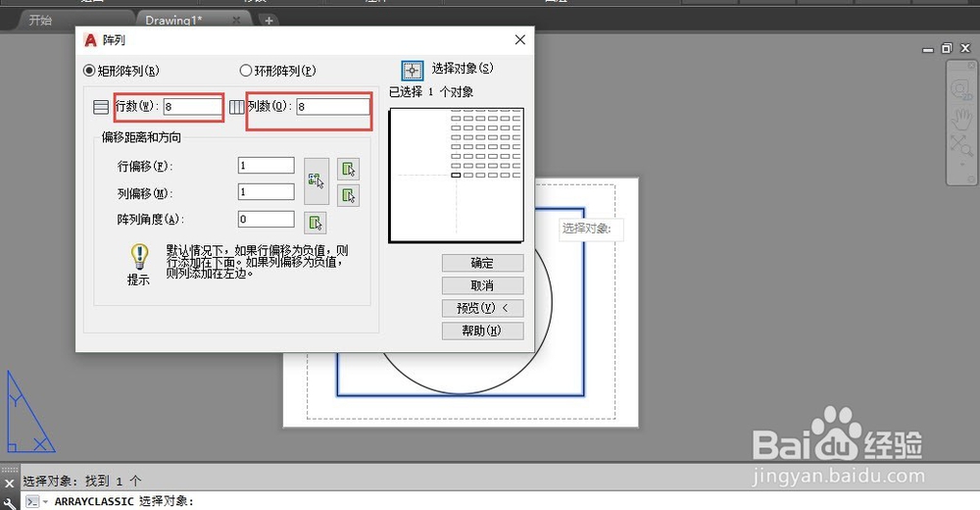Image resolution: width=980 pixels, height=510 pixels.
Task: Add a new drawing tab with plus
Action: click(269, 21)
